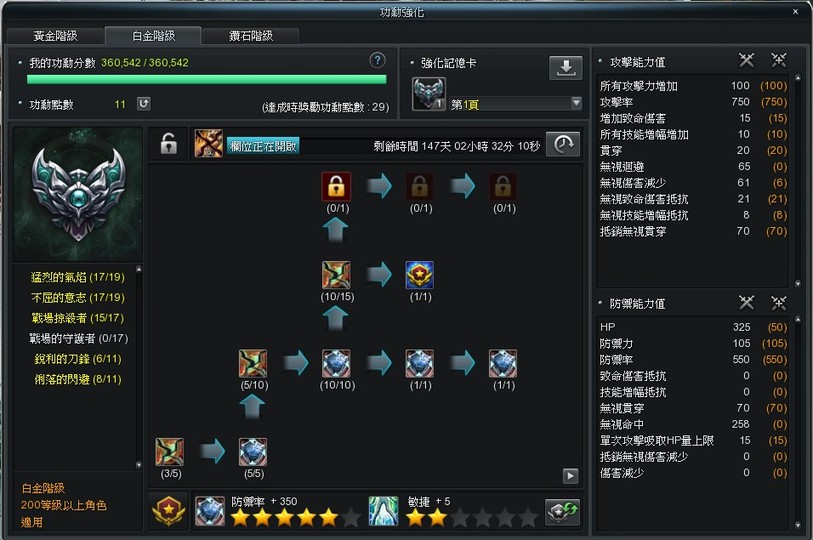Screen dimensions: 813x540
Task: Click the green merit score progress bar
Action: tap(206, 79)
